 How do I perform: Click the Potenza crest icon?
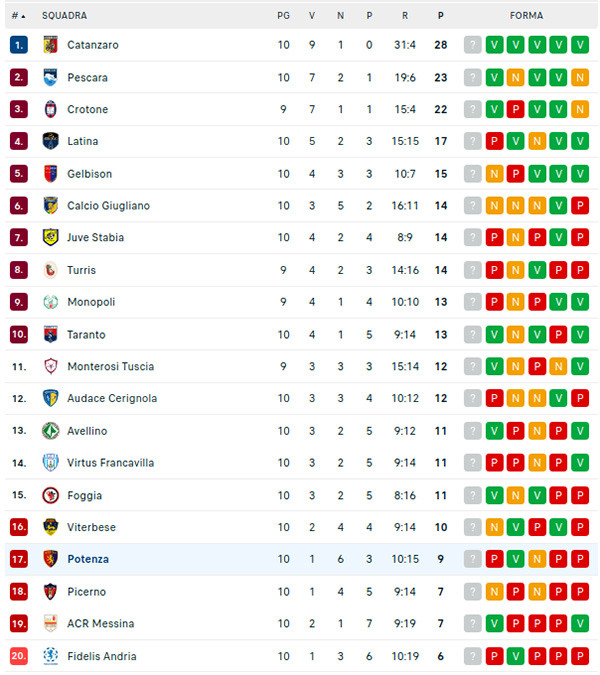50,559
